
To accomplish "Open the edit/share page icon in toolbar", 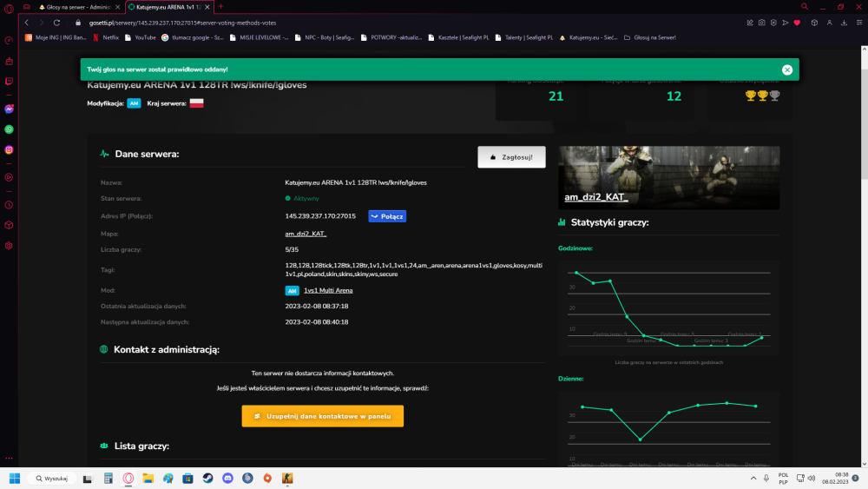I will pyautogui.click(x=750, y=23).
